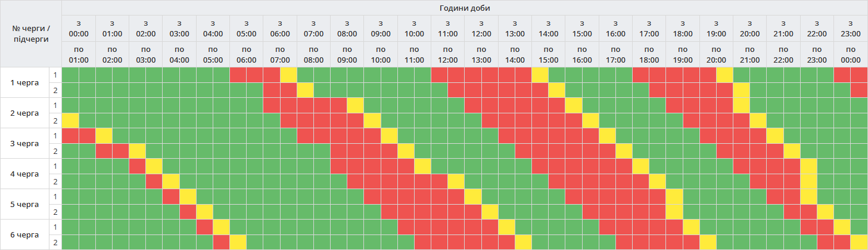Click yellow 02:30 cell in 4 черга subqueue 1
The image size is (868, 250).
coord(154,166)
